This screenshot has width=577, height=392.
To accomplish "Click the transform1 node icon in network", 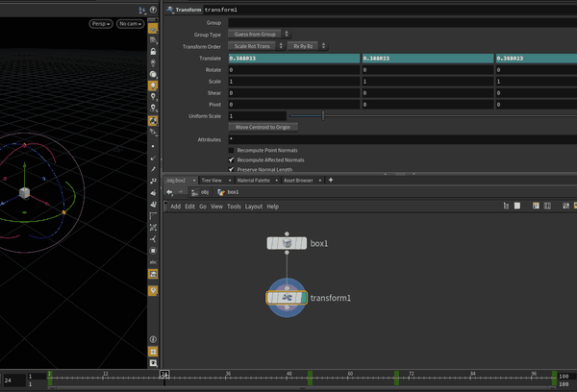I will [x=287, y=298].
